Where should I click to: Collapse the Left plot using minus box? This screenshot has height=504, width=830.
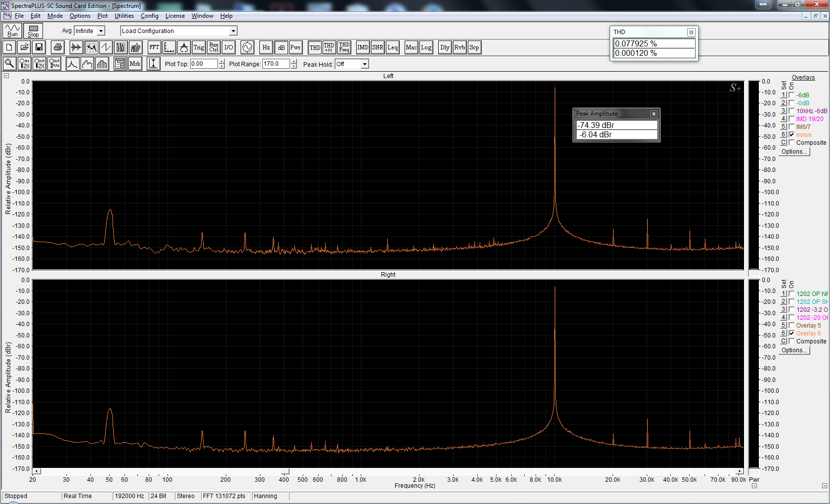tap(6, 76)
